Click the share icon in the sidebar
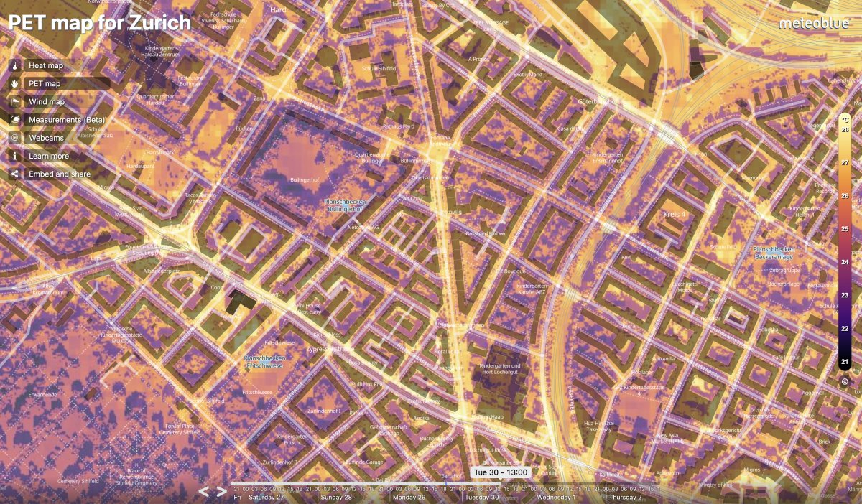Image resolution: width=862 pixels, height=504 pixels. pos(14,174)
